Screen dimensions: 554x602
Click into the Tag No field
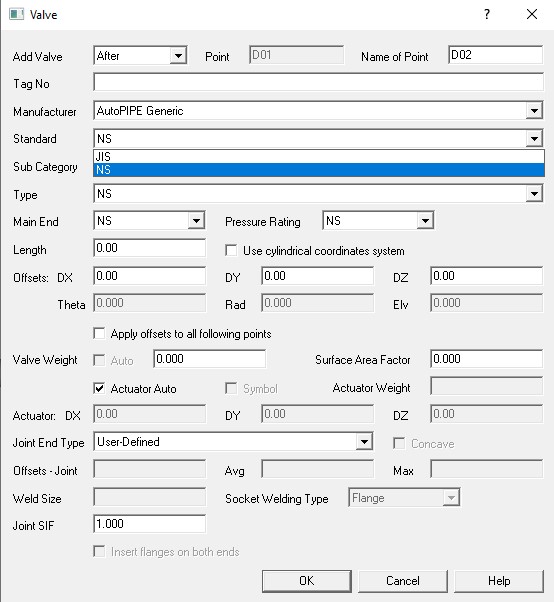click(x=319, y=82)
